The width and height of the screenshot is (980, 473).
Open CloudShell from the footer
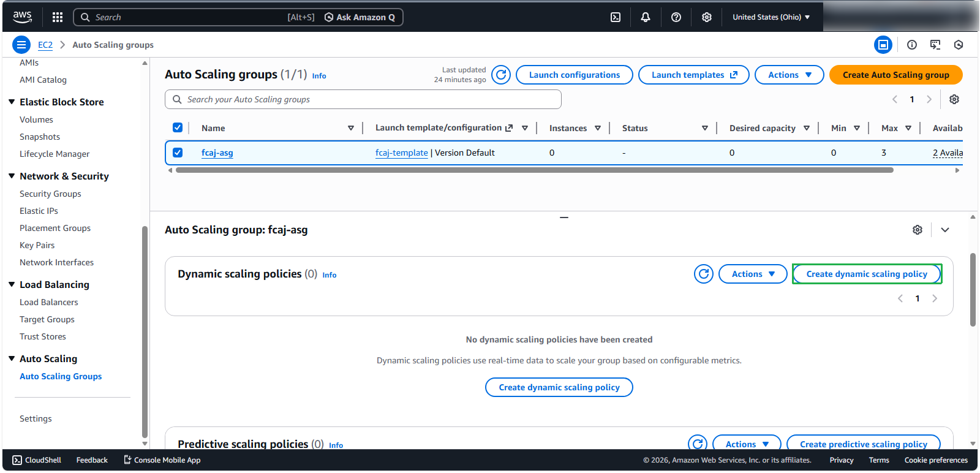coord(37,460)
